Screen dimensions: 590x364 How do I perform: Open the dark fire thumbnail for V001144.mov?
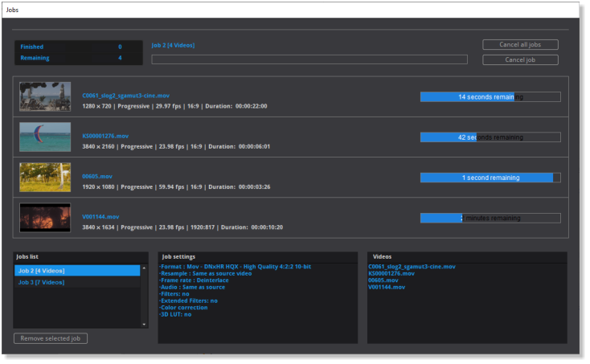point(45,218)
